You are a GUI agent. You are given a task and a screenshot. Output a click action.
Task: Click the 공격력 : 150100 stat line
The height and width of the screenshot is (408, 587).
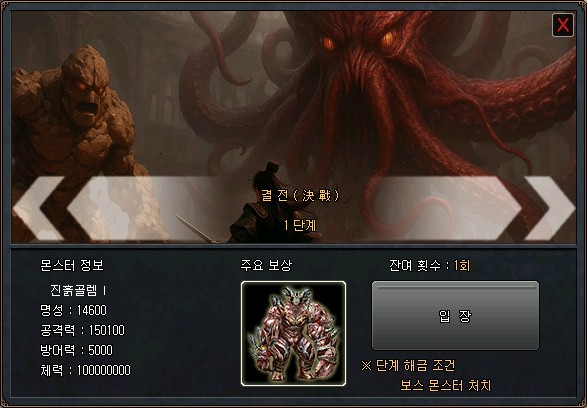click(82, 330)
